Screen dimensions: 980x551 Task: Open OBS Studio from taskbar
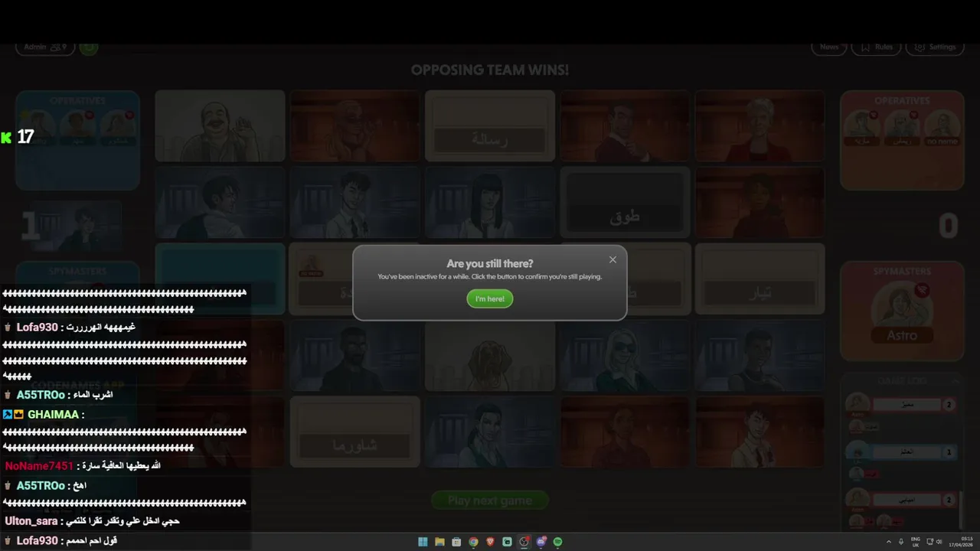(x=524, y=542)
